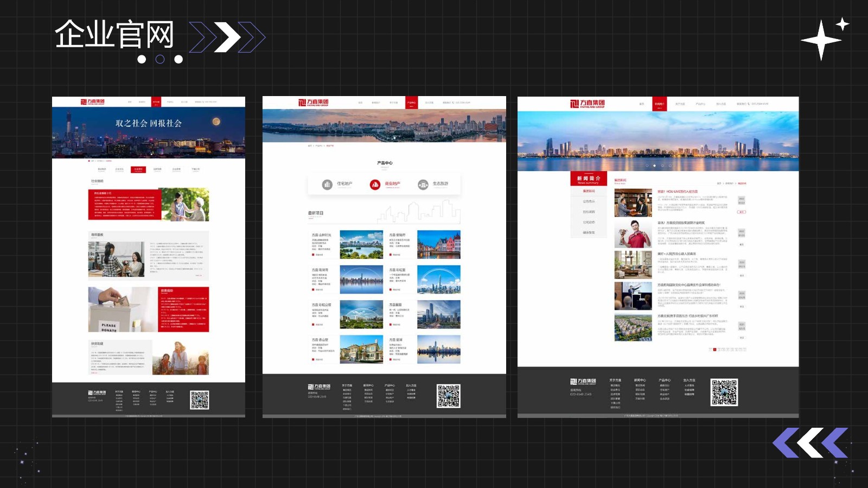This screenshot has height=488, width=868.
Task: Select the gray 生态旅游 eco-tourism icon
Action: tap(423, 185)
